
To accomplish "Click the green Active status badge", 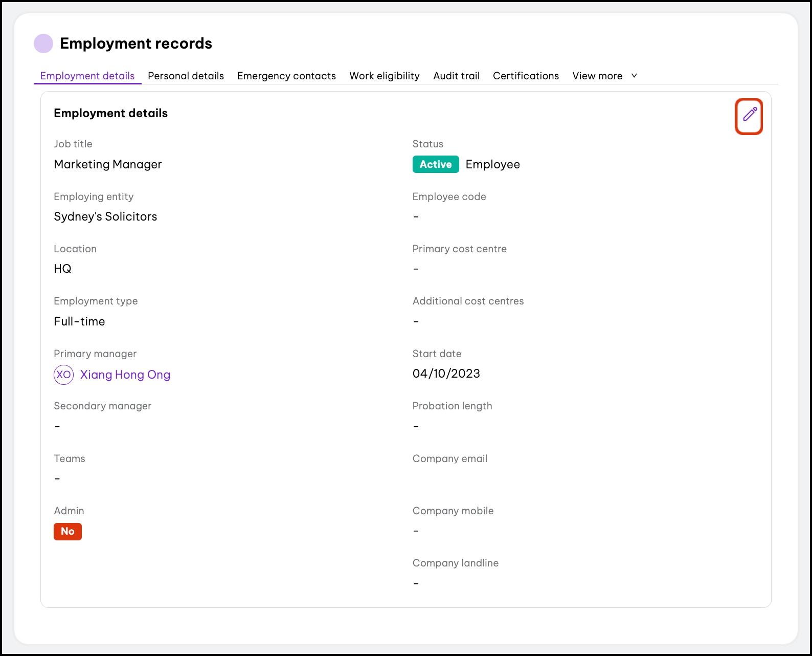I will (436, 164).
